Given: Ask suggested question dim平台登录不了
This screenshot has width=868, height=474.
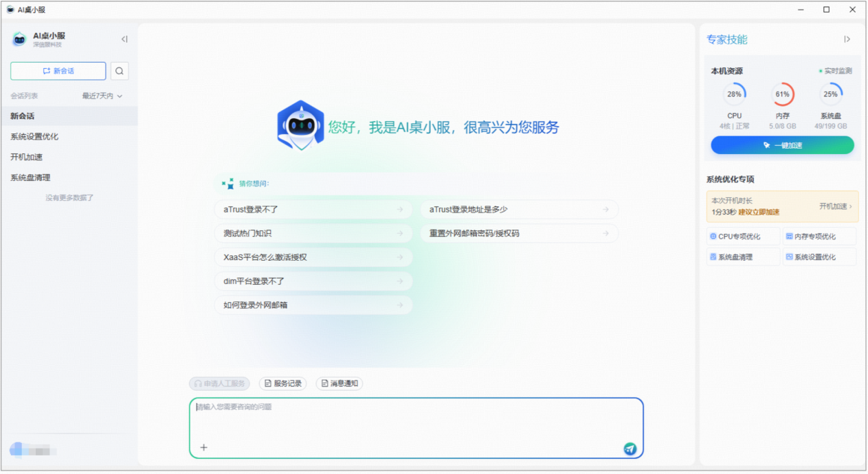Looking at the screenshot, I should click(313, 281).
